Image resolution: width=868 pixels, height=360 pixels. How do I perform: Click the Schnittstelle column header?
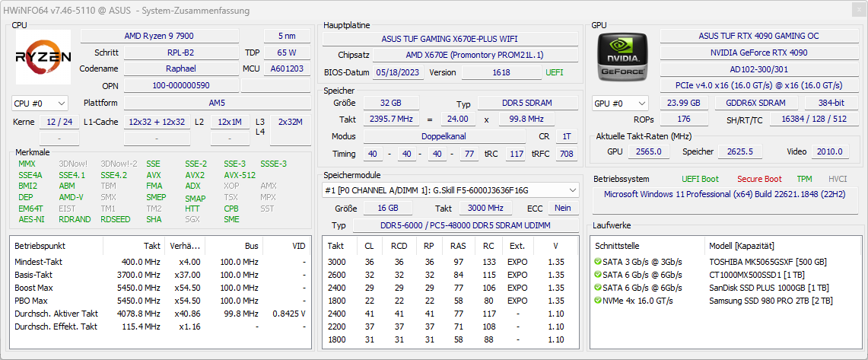point(647,246)
